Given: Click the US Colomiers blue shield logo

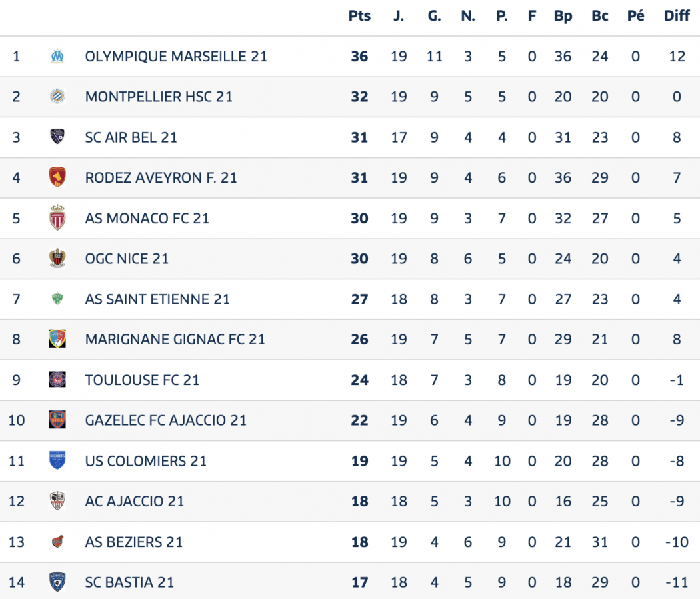Looking at the screenshot, I should click(57, 461).
